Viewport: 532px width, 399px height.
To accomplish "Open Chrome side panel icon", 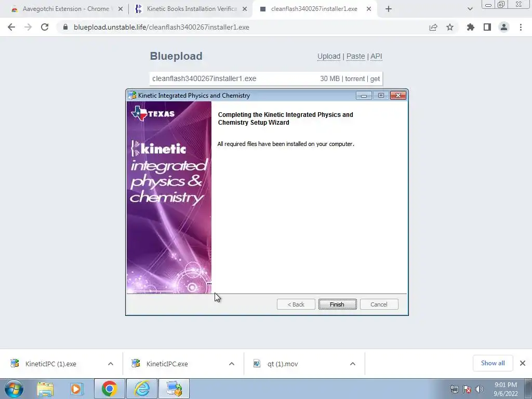I will point(487,27).
